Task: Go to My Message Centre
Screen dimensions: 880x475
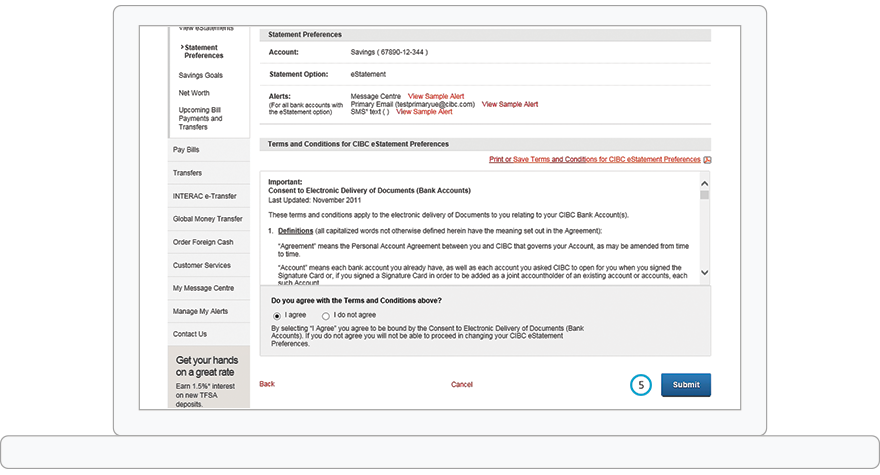Action: 203,288
